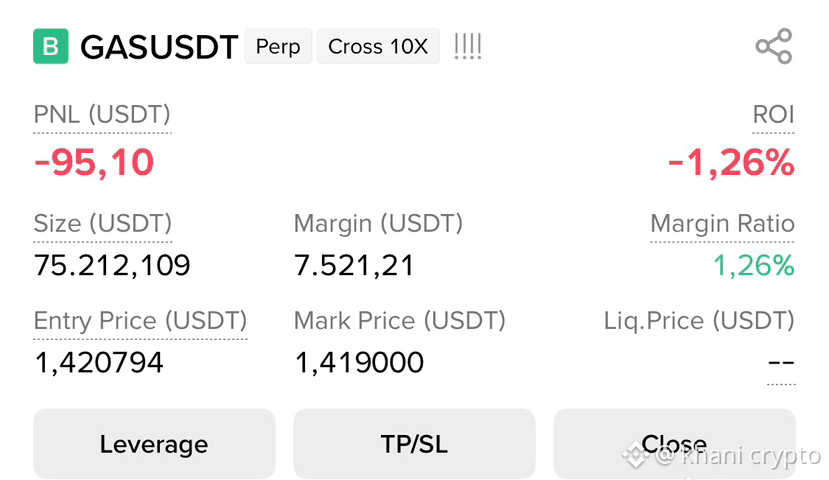Open the Leverage button
The width and height of the screenshot is (829, 480).
(x=154, y=444)
